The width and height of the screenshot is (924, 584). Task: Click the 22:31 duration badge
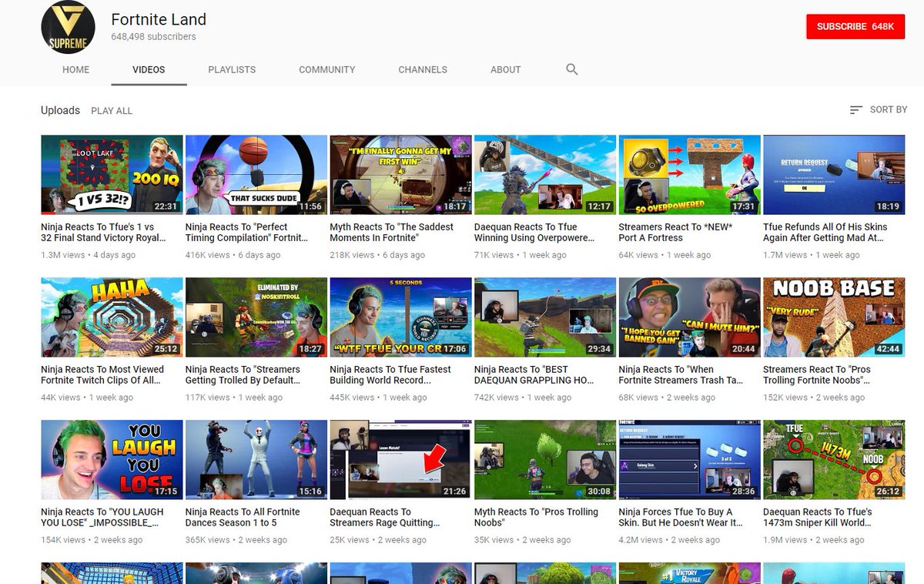click(166, 206)
